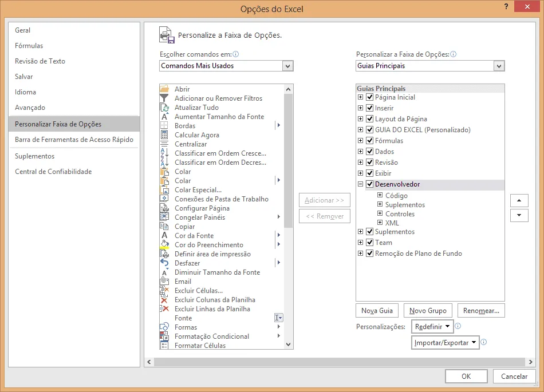Image resolution: width=544 pixels, height=392 pixels.
Task: Click the Excluir Colunas da Planilha icon
Action: pyautogui.click(x=164, y=300)
